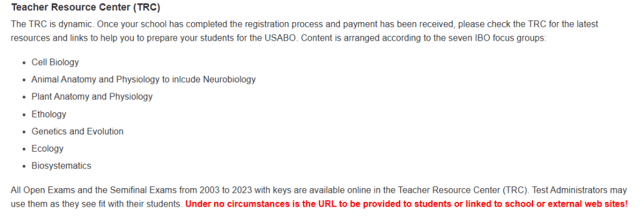The image size is (644, 218).
Task: Select Genetics and Evolution list item
Action: point(78,131)
